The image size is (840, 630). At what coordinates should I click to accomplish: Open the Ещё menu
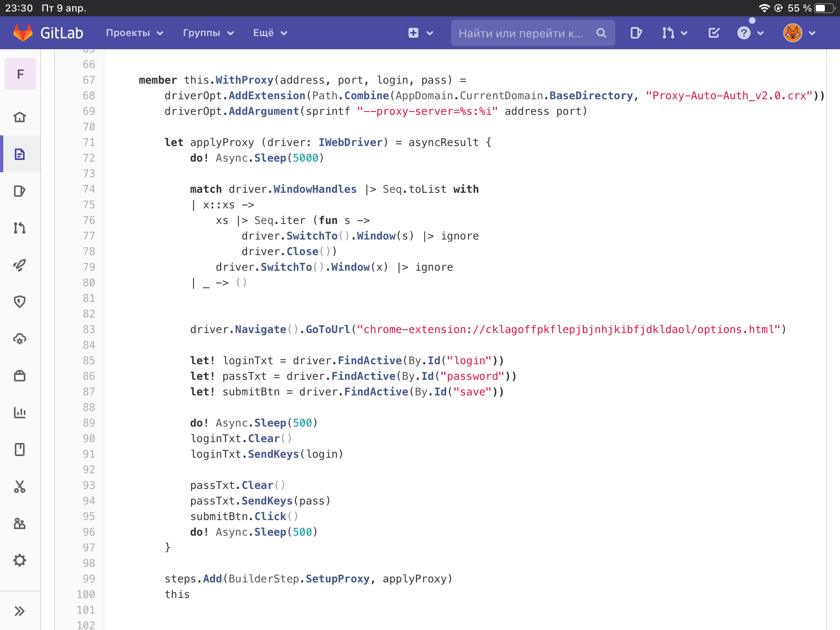tap(270, 33)
